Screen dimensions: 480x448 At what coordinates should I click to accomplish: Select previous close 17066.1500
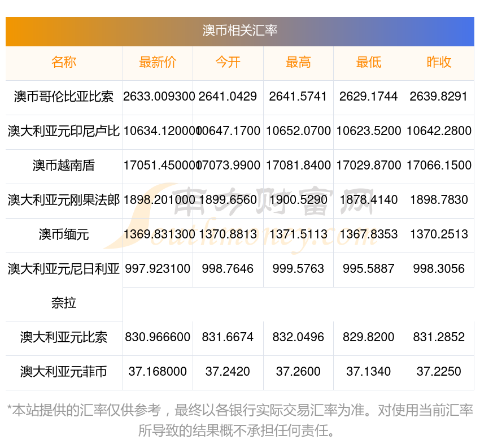(439, 166)
